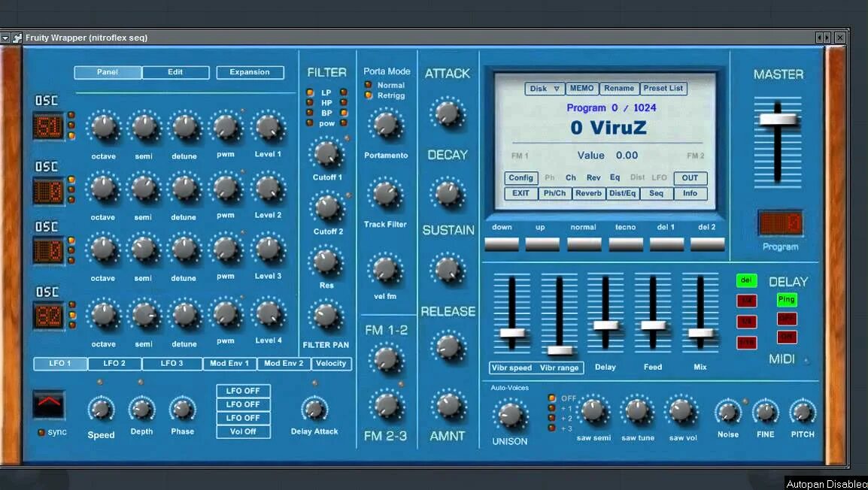Click the Delay slider handle
868x490 pixels.
(x=605, y=325)
